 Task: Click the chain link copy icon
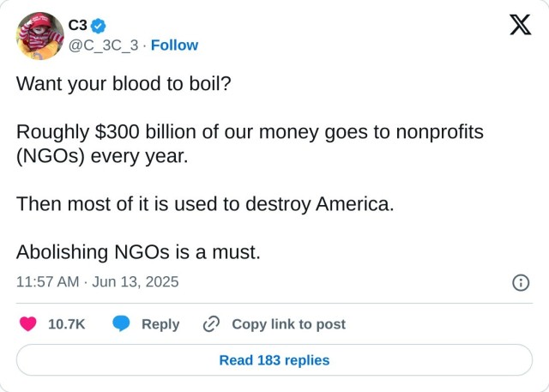[212, 323]
